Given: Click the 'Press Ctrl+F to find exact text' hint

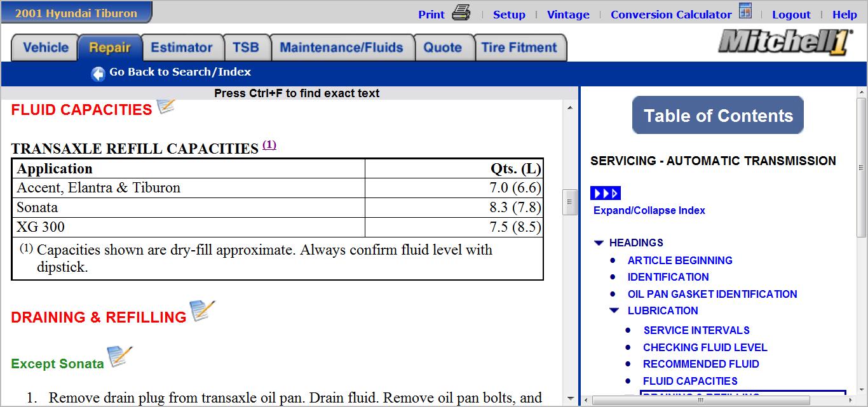Looking at the screenshot, I should (297, 93).
